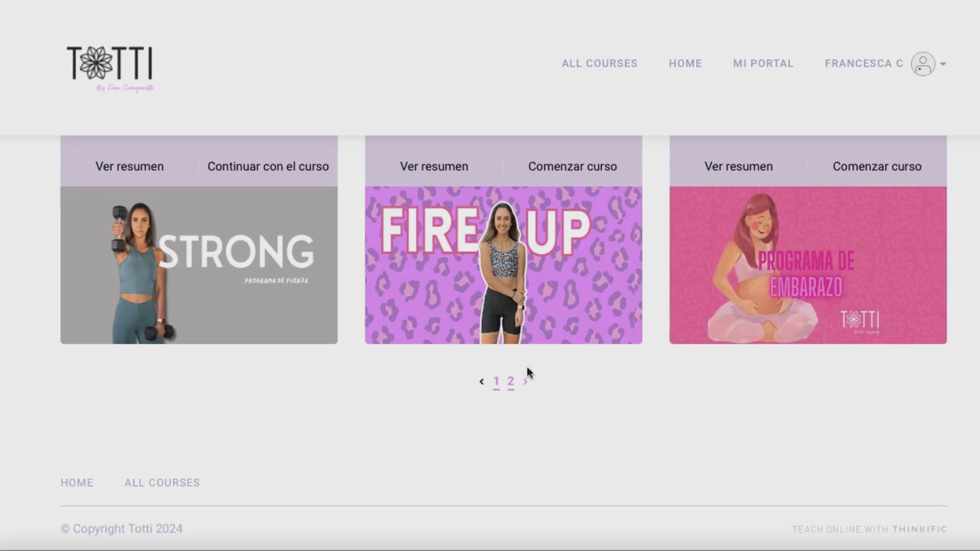
Task: Click the Totti flower logo
Action: [110, 69]
